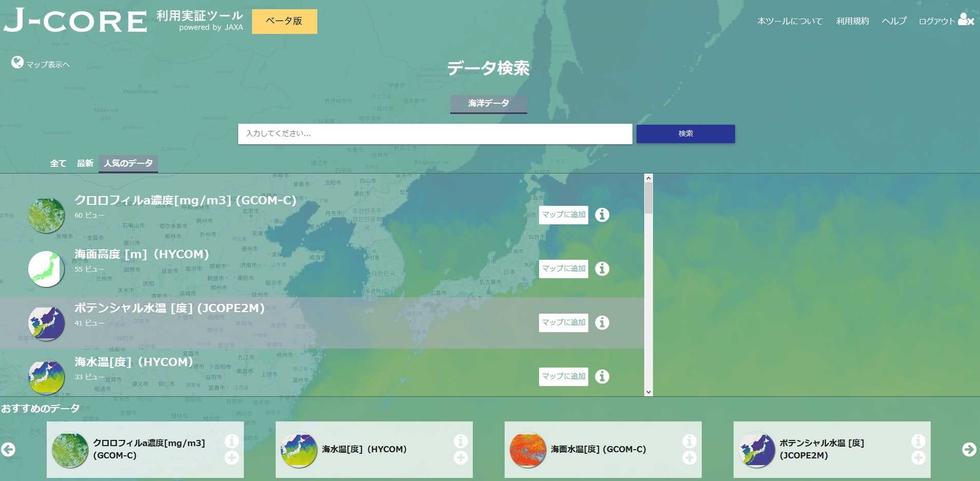
Task: Click the 60 ビュー view count
Action: tap(89, 215)
